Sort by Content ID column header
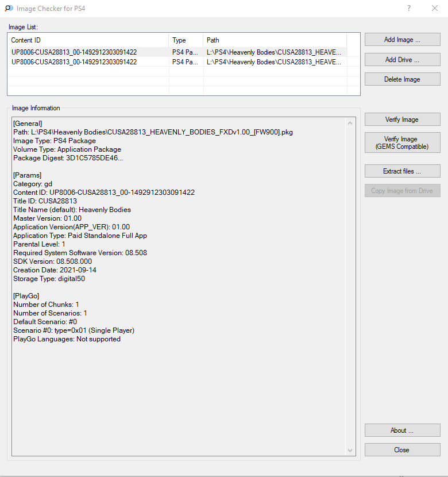This screenshot has height=477, width=448. 88,40
